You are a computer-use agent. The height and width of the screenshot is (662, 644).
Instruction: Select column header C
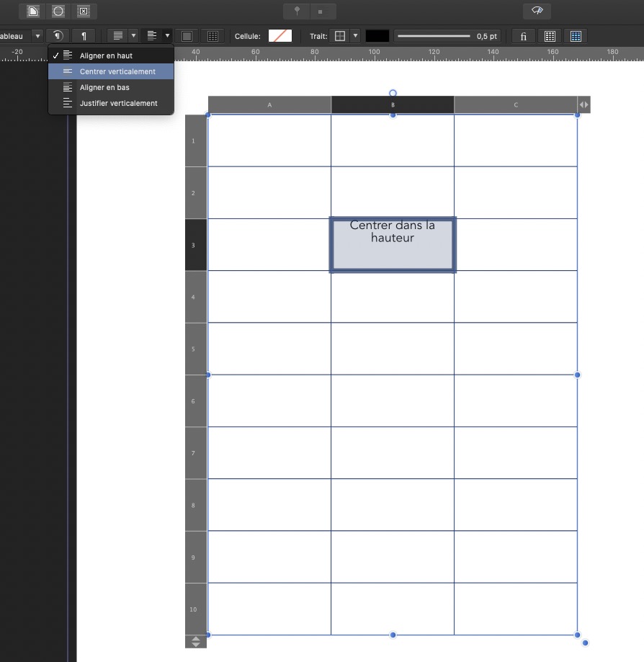coord(516,104)
